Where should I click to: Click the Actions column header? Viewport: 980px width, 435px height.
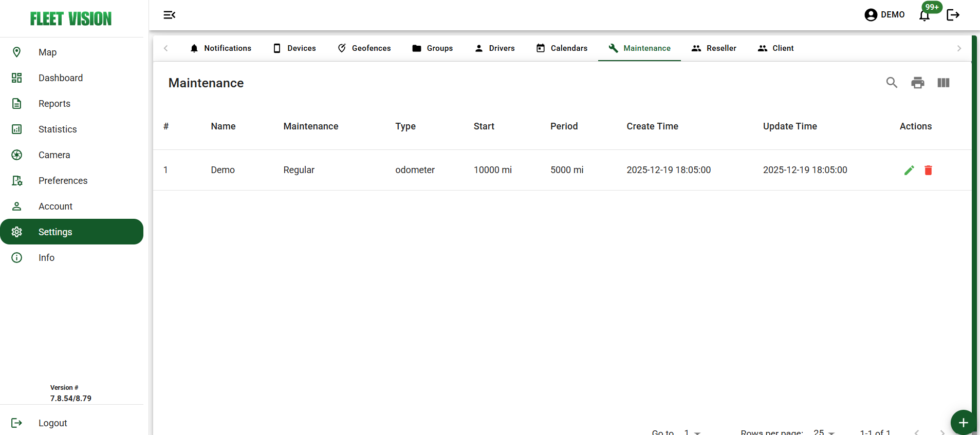[x=916, y=126]
